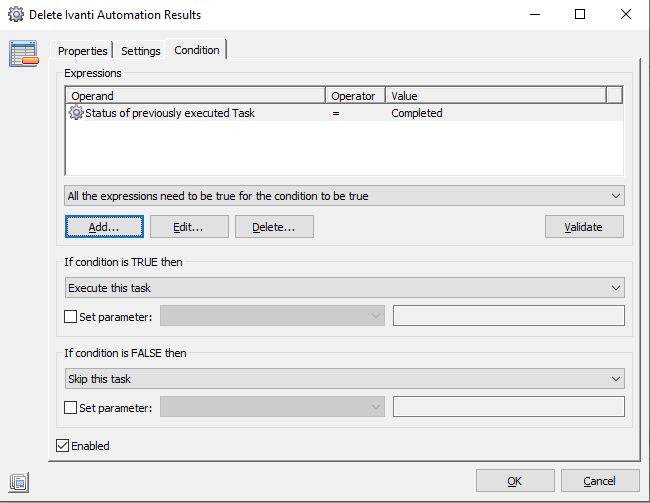Maximize the dialog window
This screenshot has height=503, width=650.
tap(580, 15)
